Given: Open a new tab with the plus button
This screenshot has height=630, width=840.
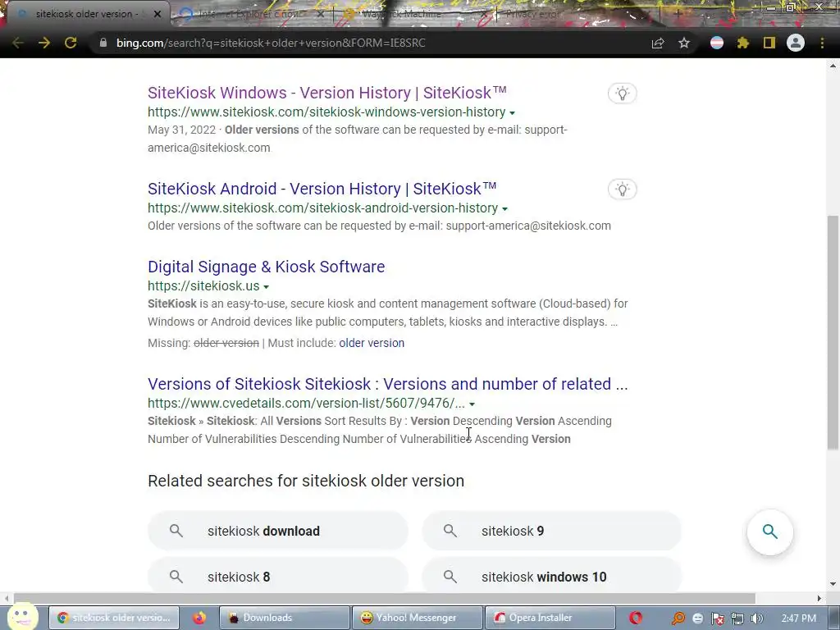Looking at the screenshot, I should [x=678, y=14].
